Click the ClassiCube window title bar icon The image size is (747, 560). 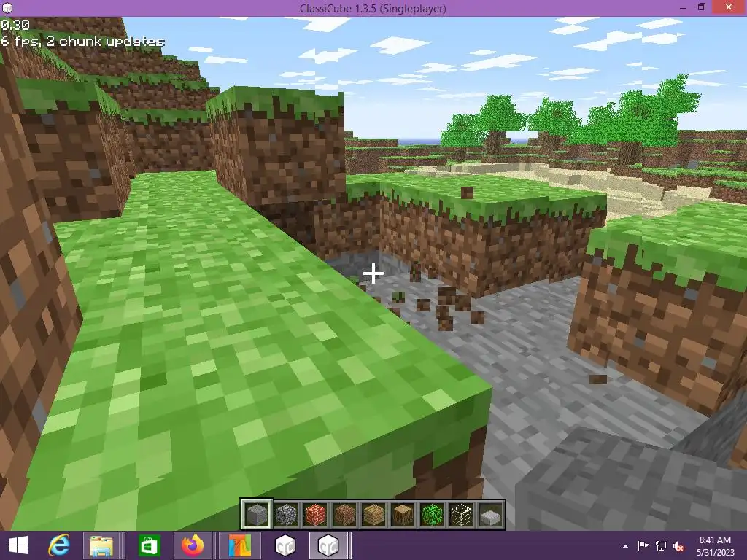[7, 7]
